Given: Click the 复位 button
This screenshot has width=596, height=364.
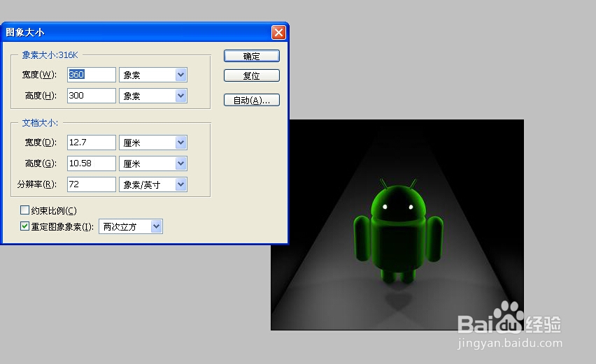Looking at the screenshot, I should [252, 75].
